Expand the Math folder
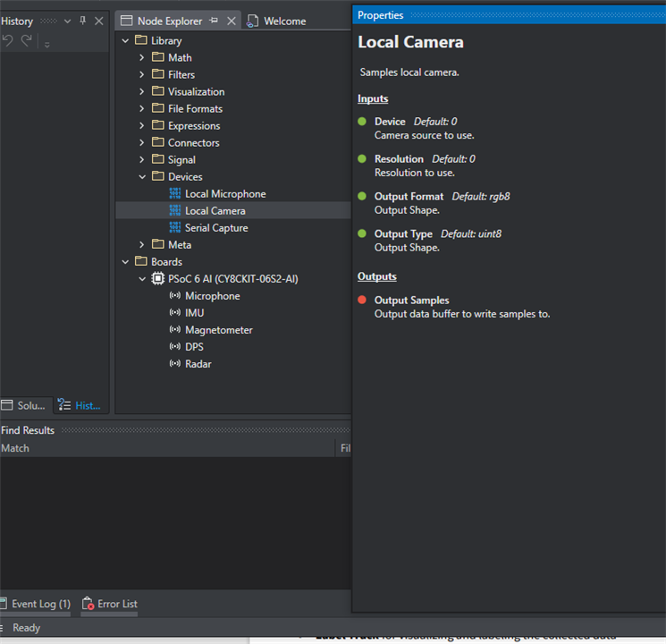Viewport: 666px width, 644px height. click(142, 57)
